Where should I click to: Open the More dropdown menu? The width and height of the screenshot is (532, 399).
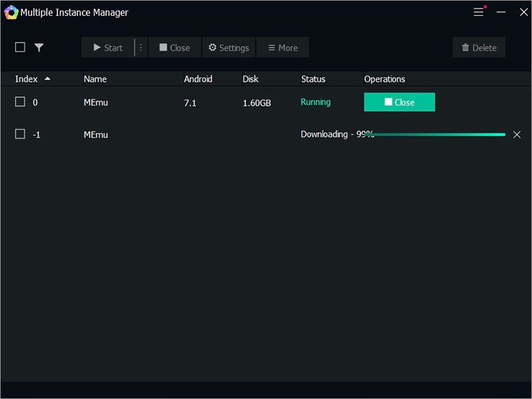pyautogui.click(x=283, y=47)
